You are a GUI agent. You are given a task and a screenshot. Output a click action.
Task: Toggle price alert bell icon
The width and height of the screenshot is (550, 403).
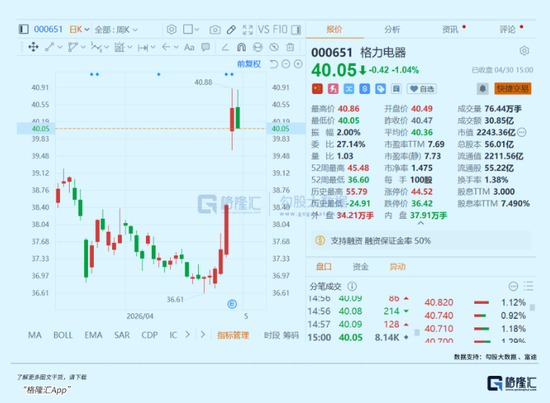[483, 89]
